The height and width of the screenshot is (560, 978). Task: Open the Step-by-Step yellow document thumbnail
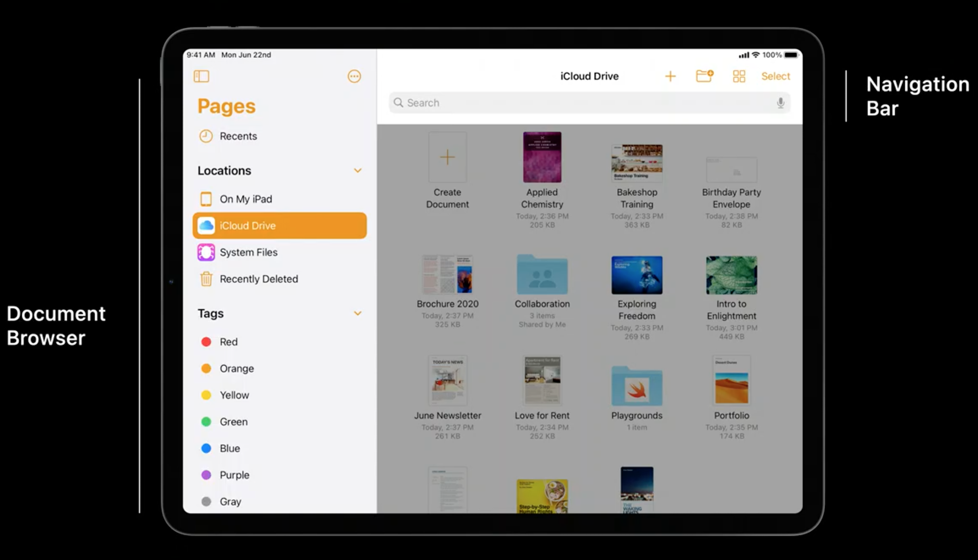(542, 496)
